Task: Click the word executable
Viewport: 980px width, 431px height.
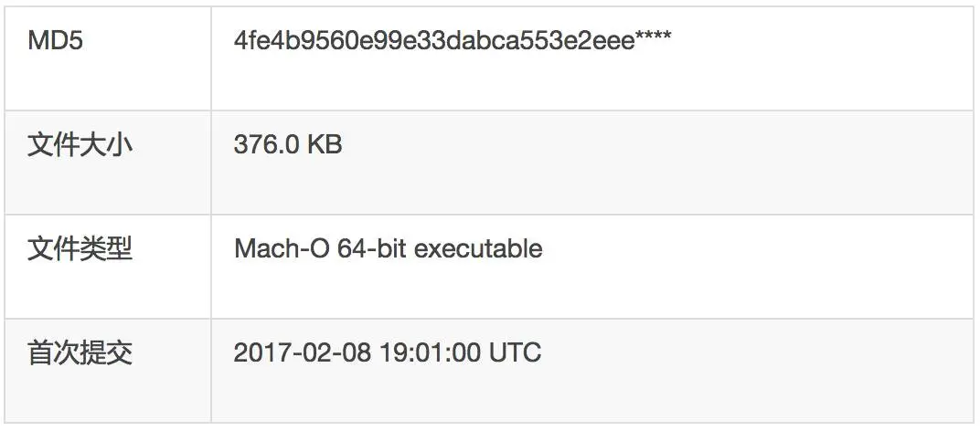Action: point(478,248)
